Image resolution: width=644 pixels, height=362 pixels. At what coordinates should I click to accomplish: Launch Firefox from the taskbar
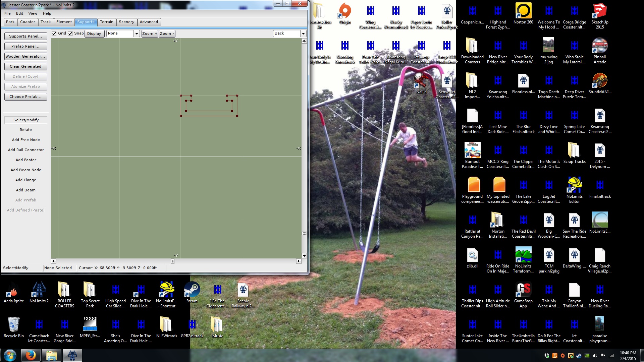[x=31, y=355]
